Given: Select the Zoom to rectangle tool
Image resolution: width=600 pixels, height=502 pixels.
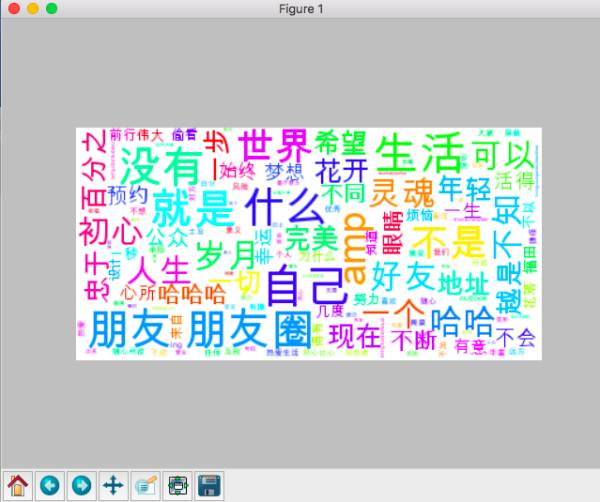Looking at the screenshot, I should click(145, 486).
